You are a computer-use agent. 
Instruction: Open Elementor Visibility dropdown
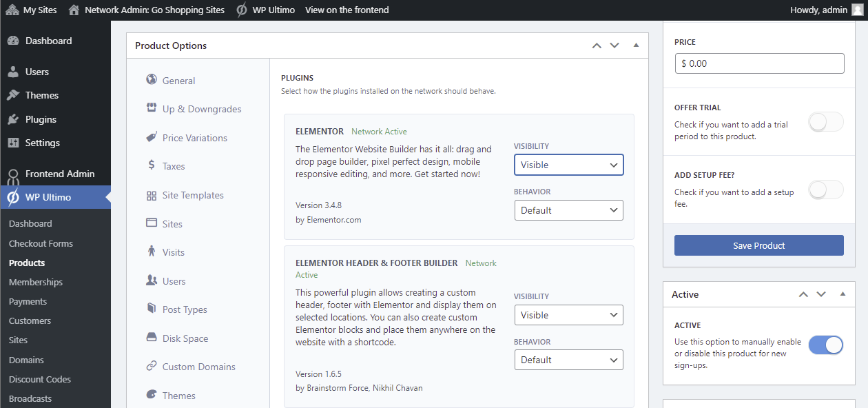(x=568, y=165)
